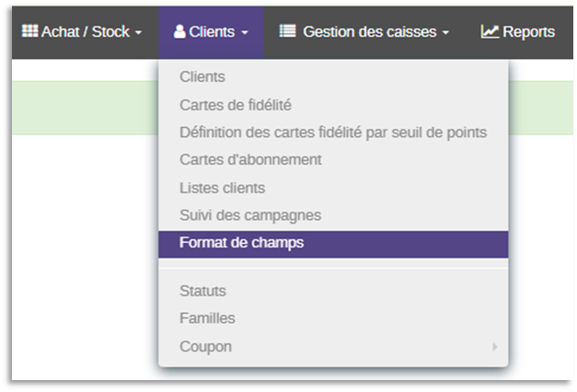The image size is (577, 392).
Task: Click the chart icon beside Reports
Action: click(x=490, y=31)
